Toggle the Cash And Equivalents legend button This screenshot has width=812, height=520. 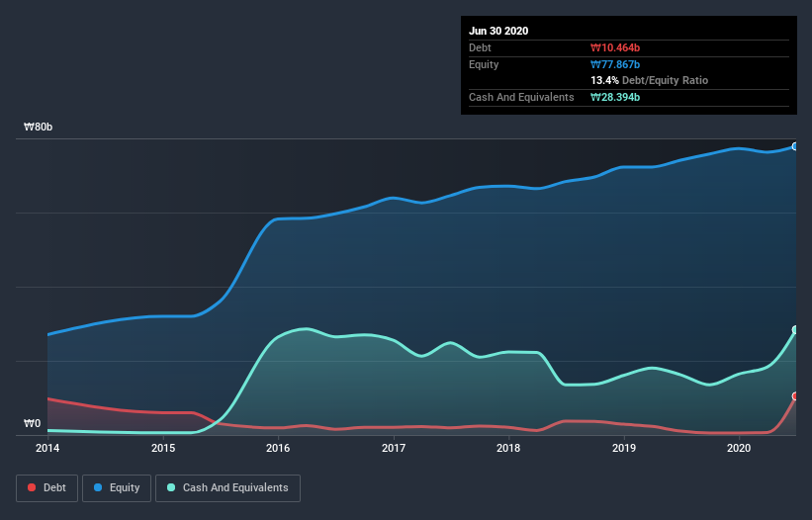pos(227,488)
